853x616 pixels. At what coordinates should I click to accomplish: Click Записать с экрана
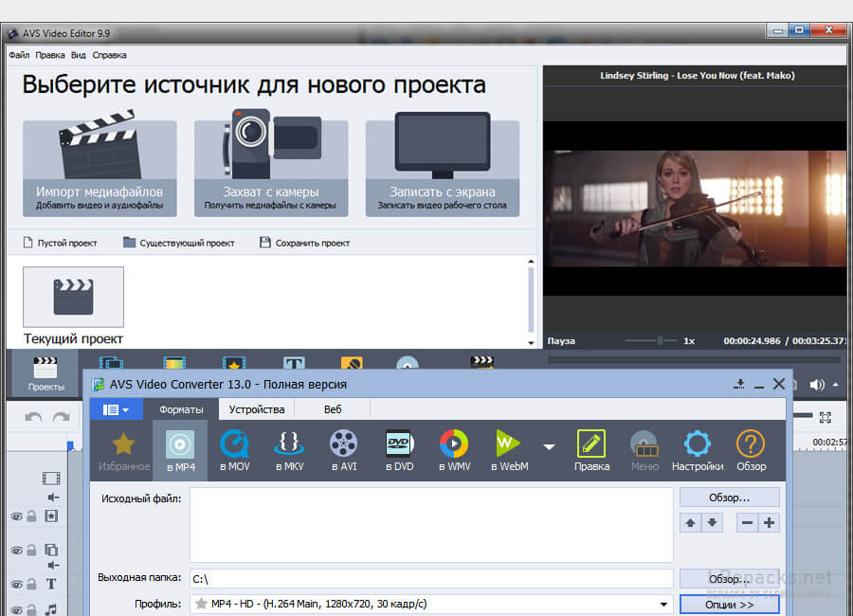coord(443,168)
